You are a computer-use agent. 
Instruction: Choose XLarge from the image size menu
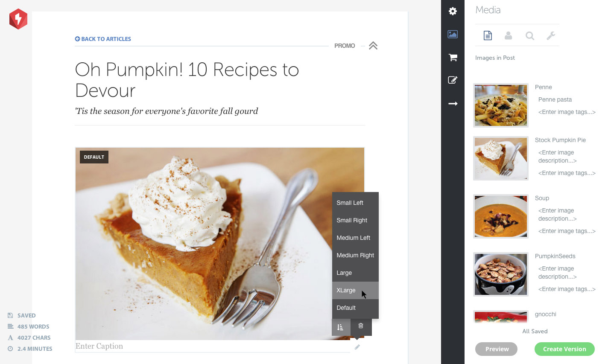click(x=346, y=290)
